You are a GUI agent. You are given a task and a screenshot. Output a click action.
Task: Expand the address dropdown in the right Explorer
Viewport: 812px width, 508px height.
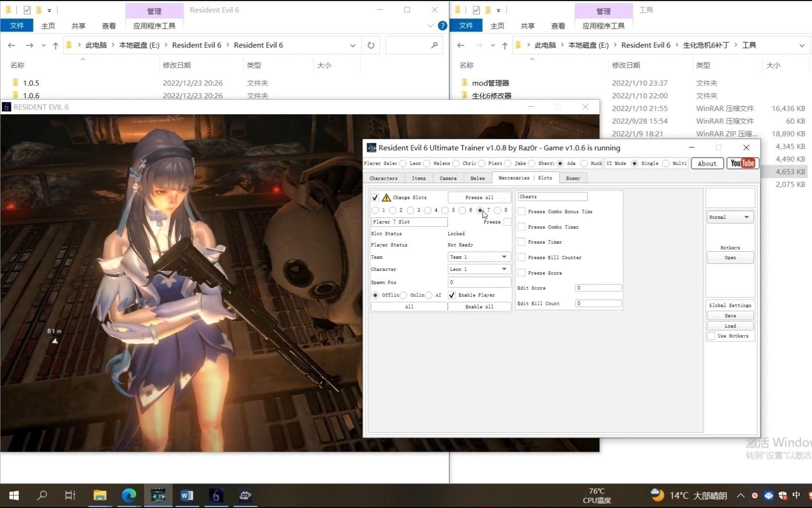point(802,45)
